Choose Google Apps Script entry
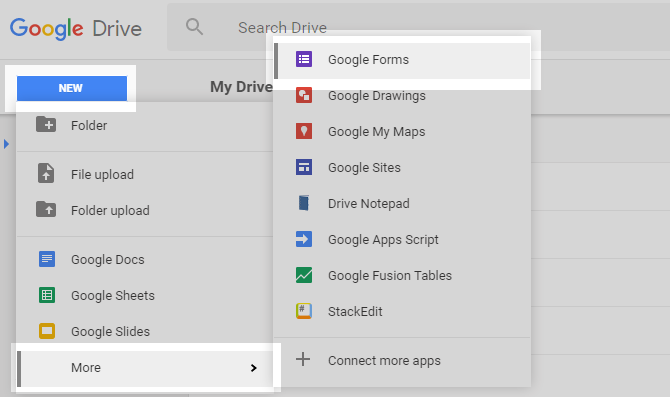The width and height of the screenshot is (670, 397). pyautogui.click(x=402, y=240)
